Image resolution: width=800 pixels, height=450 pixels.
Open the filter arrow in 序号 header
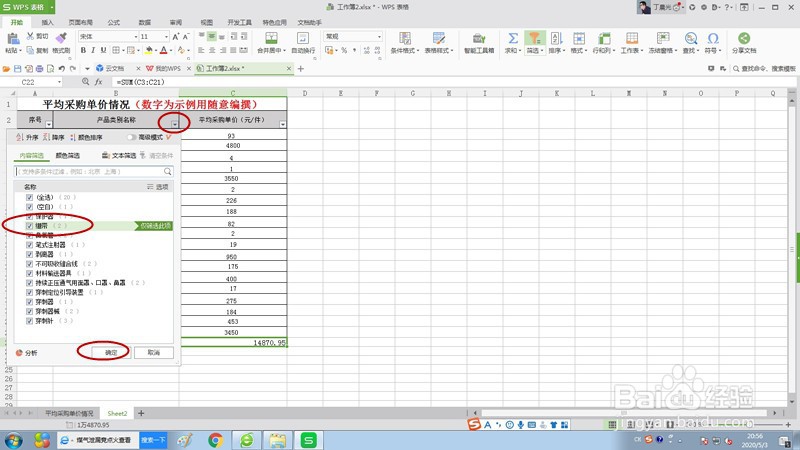click(x=48, y=124)
